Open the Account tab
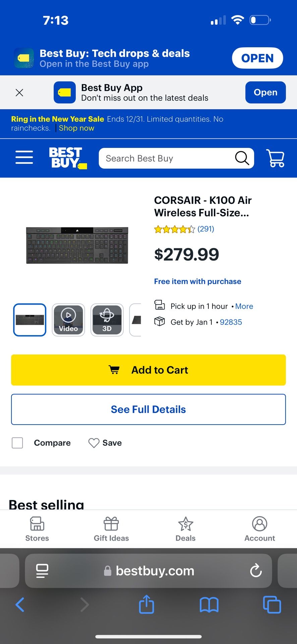This screenshot has height=644, width=297. click(x=259, y=529)
